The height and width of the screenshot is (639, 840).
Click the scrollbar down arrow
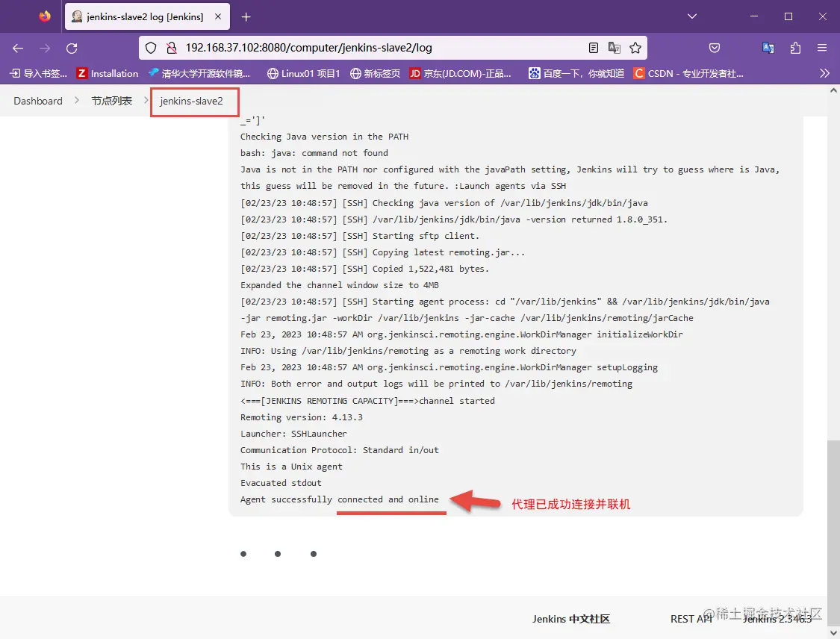point(833,633)
